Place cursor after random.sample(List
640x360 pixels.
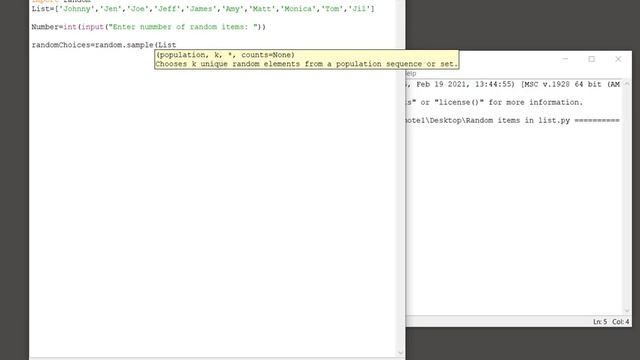click(x=176, y=45)
